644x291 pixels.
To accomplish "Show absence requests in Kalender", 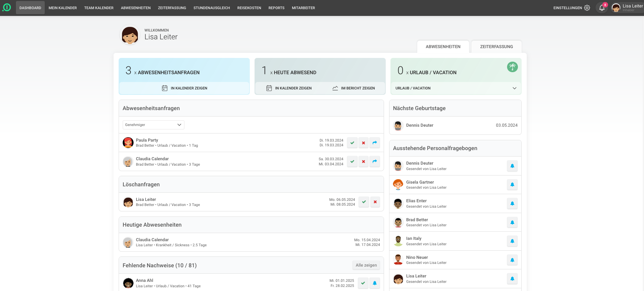I will (x=184, y=88).
